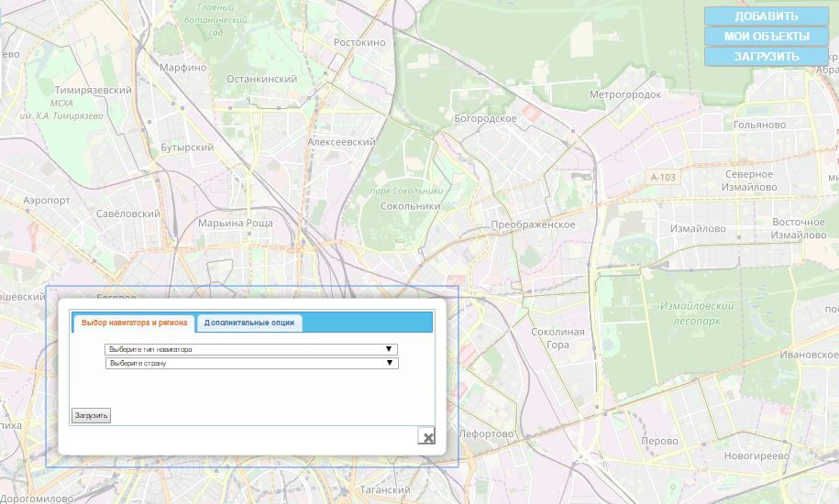
Task: Click the Измайлово district label
Action: (698, 228)
